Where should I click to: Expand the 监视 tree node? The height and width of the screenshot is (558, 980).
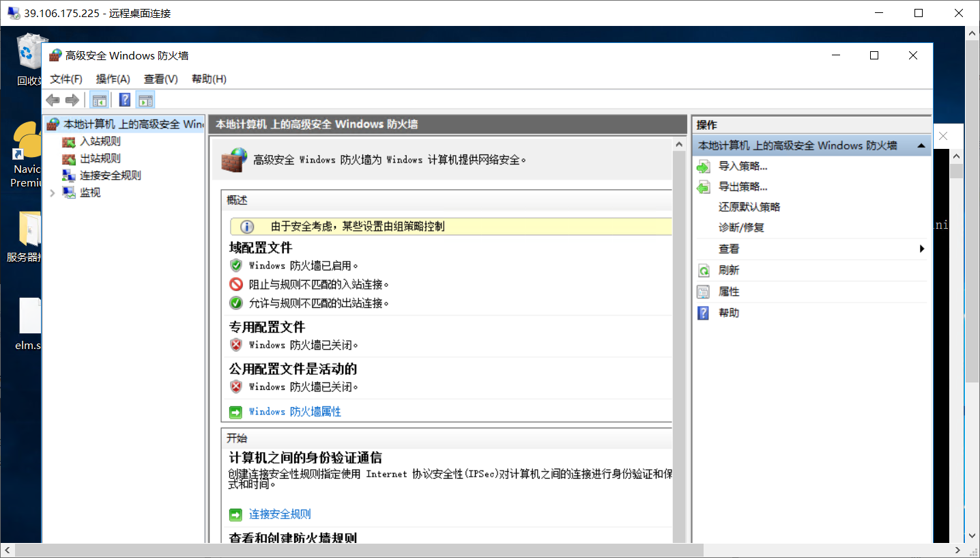coord(53,192)
